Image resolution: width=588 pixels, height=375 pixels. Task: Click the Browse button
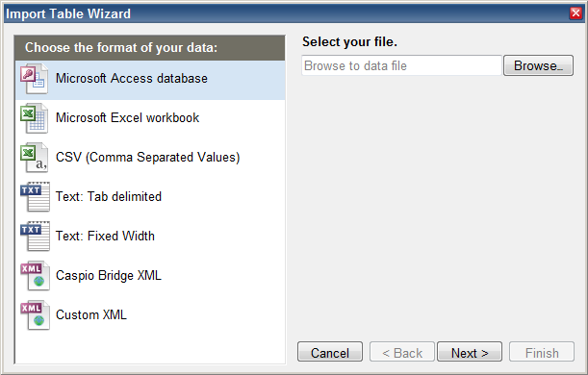click(x=538, y=65)
